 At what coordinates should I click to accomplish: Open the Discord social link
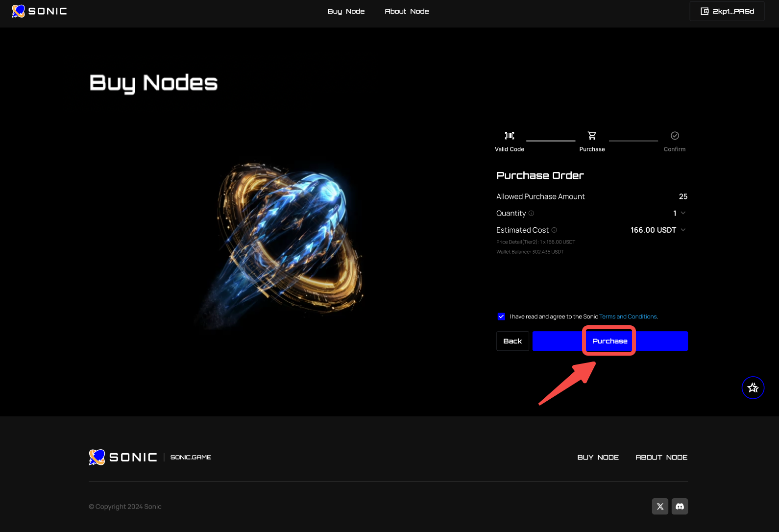[680, 507]
